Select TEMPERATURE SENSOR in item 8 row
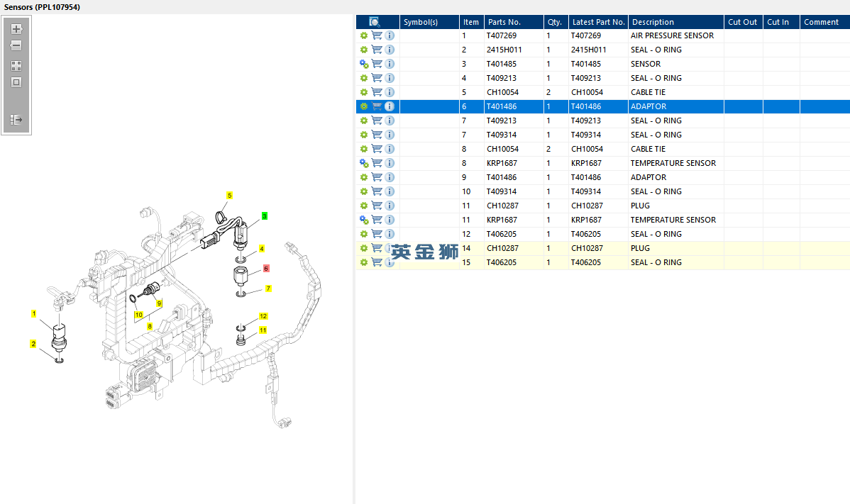This screenshot has height=504, width=850. [x=676, y=163]
